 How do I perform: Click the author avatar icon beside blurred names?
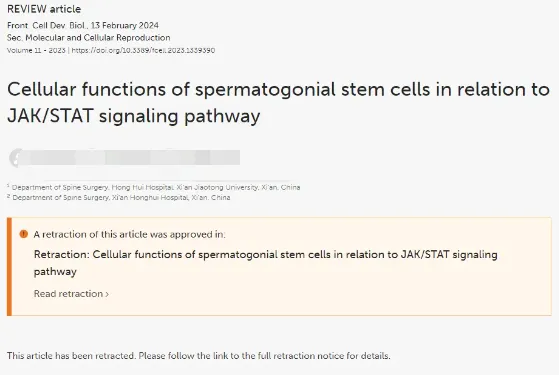pyautogui.click(x=16, y=158)
